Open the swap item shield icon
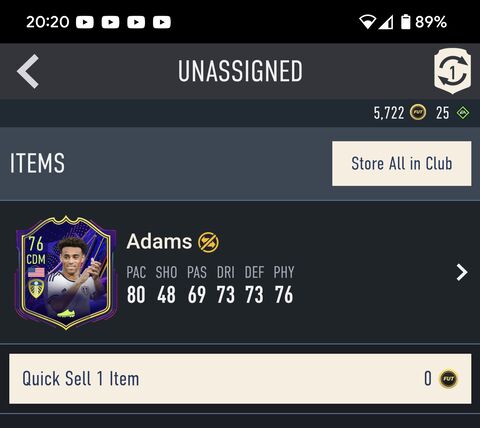Image resolution: width=480 pixels, height=428 pixels. 452,71
